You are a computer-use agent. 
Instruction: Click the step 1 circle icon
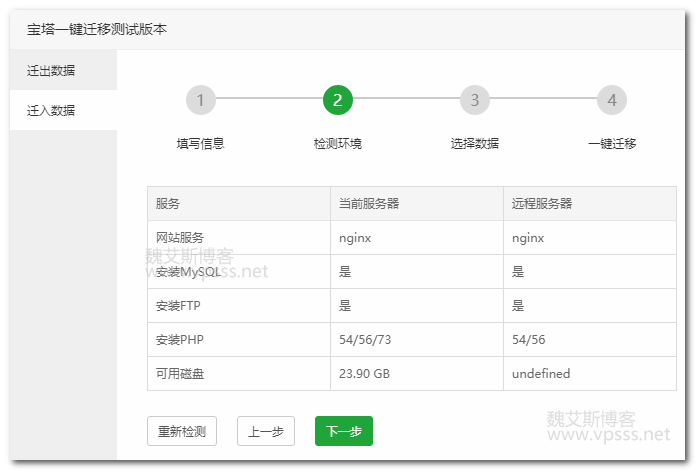click(x=201, y=100)
